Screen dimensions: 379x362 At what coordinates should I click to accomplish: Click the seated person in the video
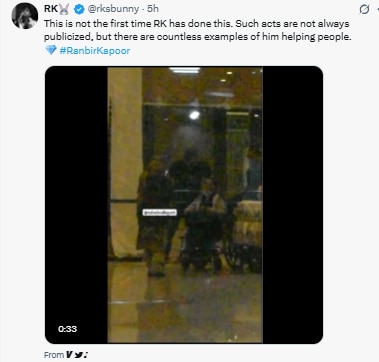pos(205,223)
